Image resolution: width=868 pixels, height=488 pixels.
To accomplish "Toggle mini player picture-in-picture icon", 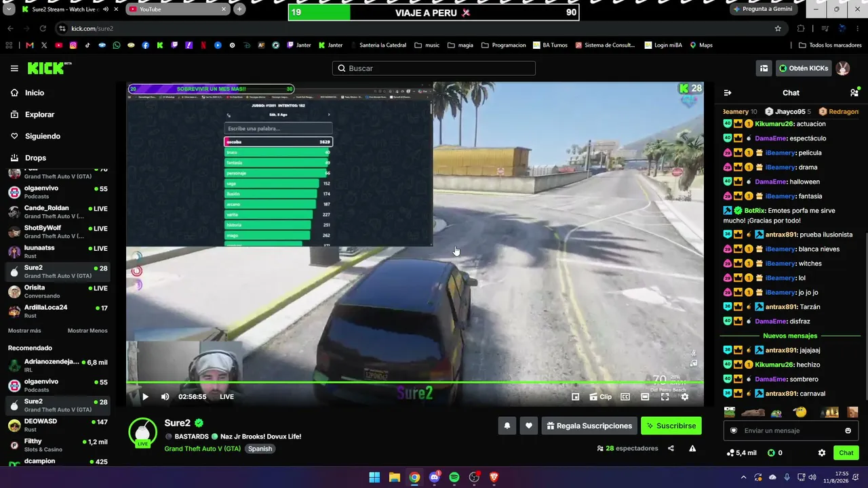I will click(575, 396).
